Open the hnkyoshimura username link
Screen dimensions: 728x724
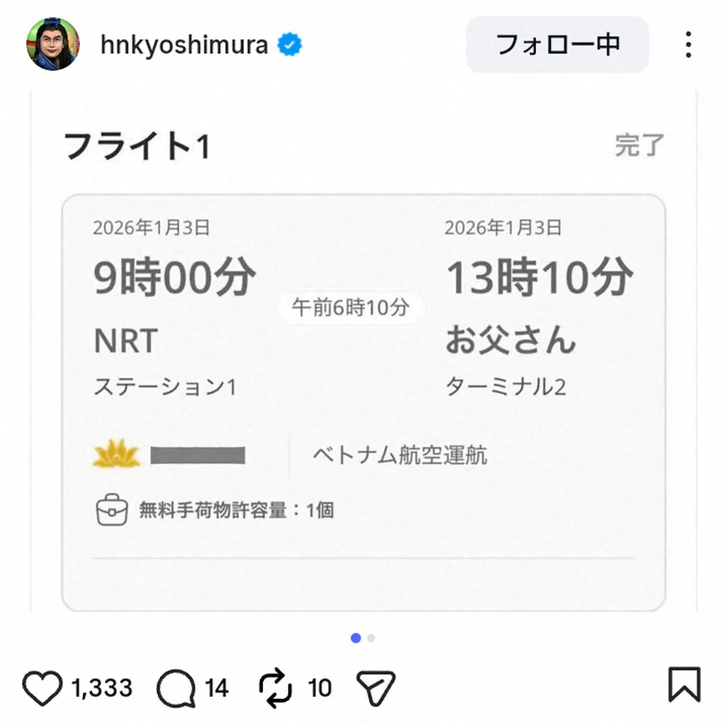pyautogui.click(x=184, y=45)
